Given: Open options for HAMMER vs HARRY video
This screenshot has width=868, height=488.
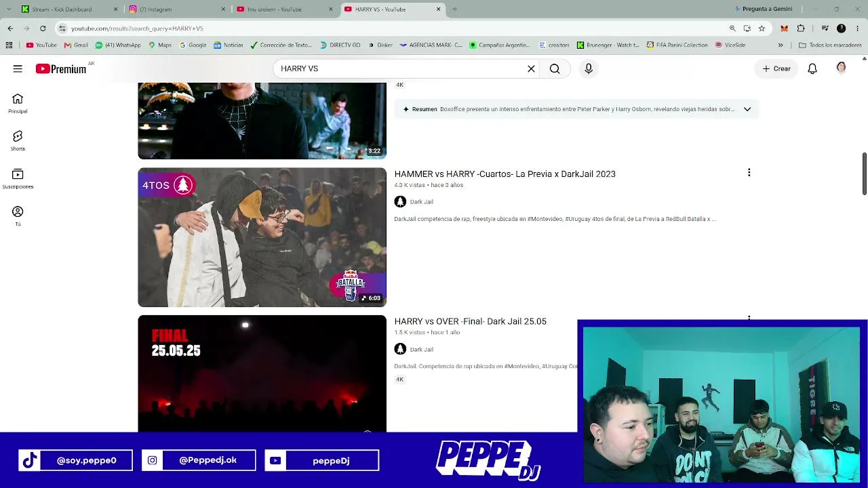Looking at the screenshot, I should [x=749, y=173].
